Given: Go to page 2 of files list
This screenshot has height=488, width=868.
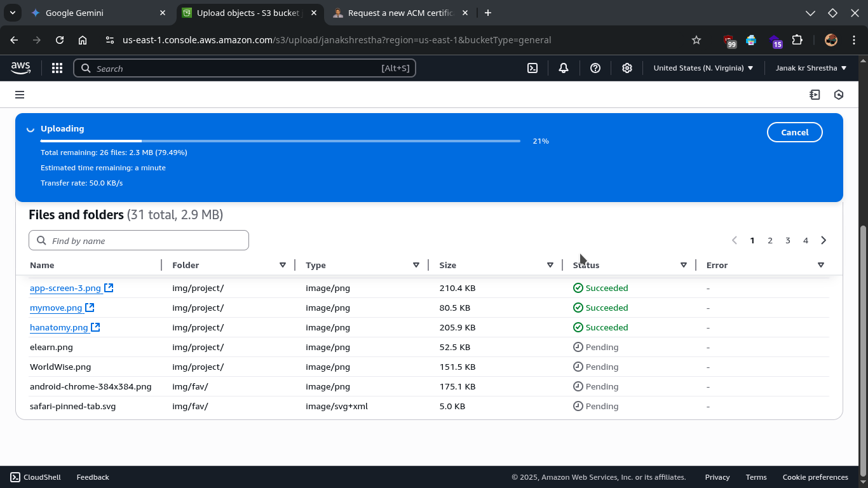Looking at the screenshot, I should [x=770, y=240].
